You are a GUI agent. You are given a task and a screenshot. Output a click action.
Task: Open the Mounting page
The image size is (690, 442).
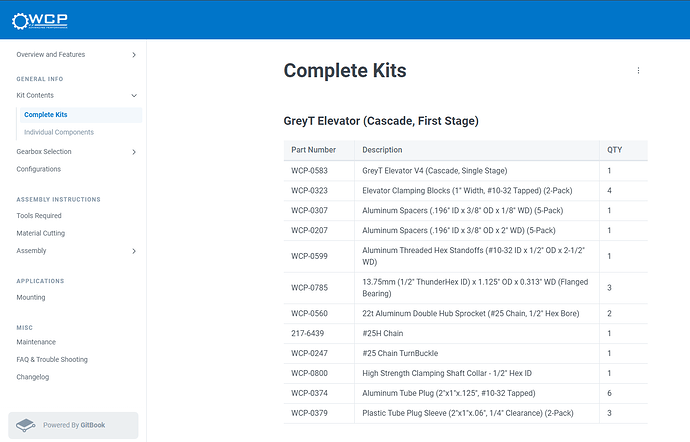(31, 298)
